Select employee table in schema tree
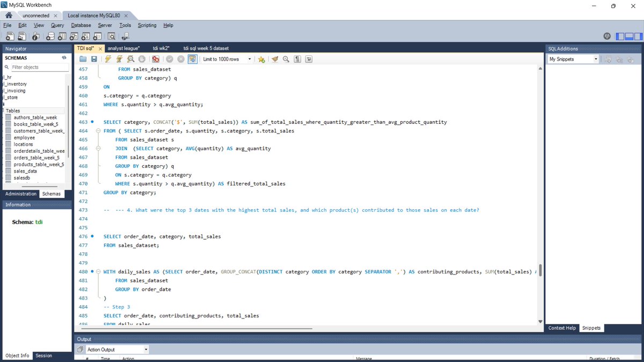This screenshot has width=644, height=362. point(24,137)
